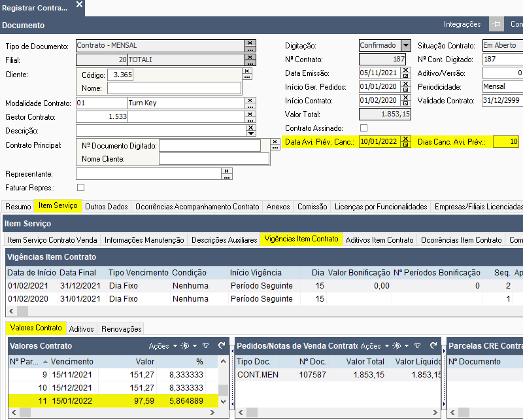Screen dimensions: 523x420
Task: Clear the Modalidade Contrato field
Action: [x=250, y=100]
